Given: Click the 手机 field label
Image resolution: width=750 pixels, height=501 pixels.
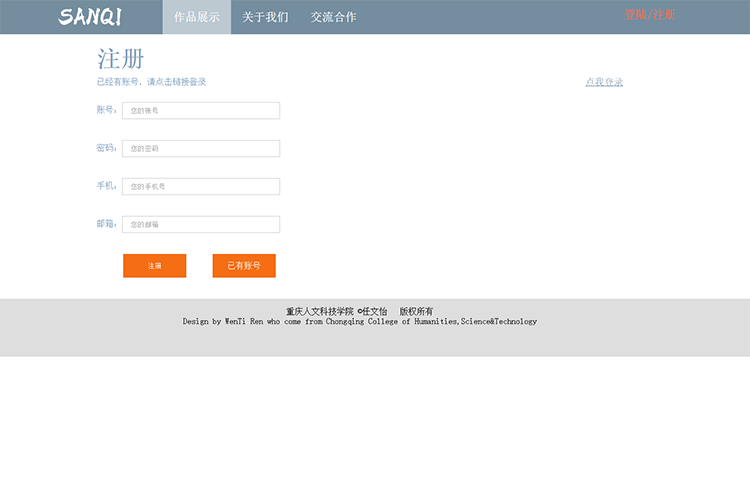Looking at the screenshot, I should point(106,186).
